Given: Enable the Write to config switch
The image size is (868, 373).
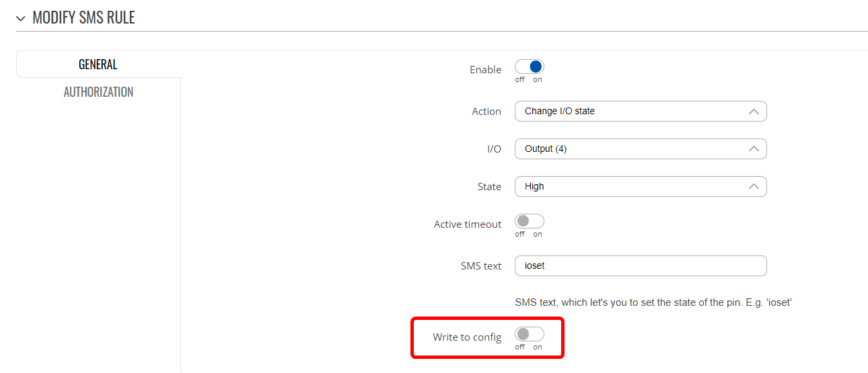Looking at the screenshot, I should (530, 334).
